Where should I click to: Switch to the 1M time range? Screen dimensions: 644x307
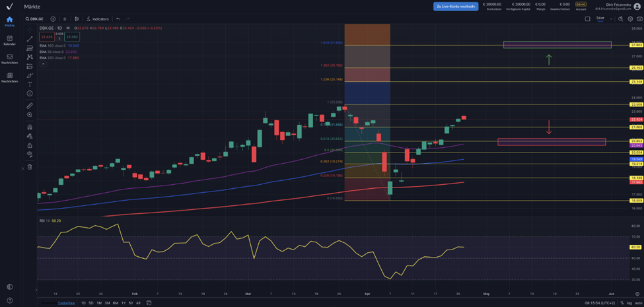pyautogui.click(x=99, y=303)
